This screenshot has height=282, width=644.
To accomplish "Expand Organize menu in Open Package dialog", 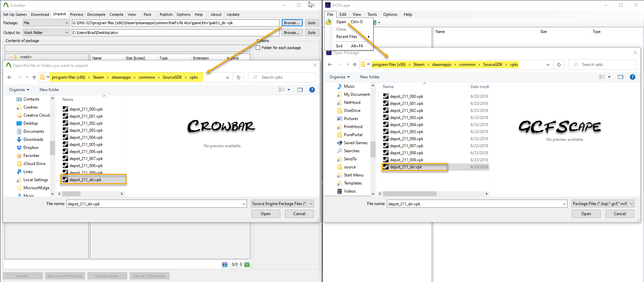I will click(340, 77).
